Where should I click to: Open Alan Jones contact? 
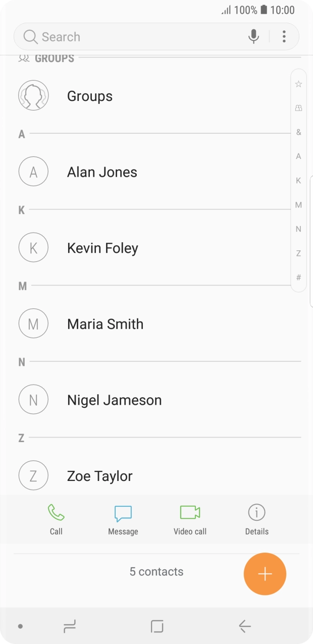(102, 172)
